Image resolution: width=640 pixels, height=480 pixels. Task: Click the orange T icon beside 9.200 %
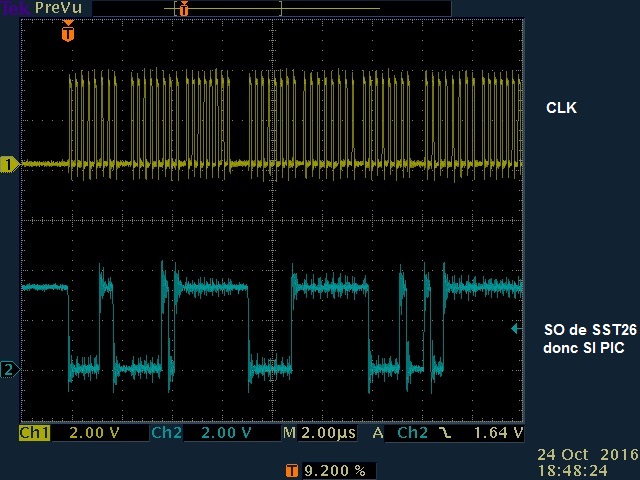tap(291, 471)
